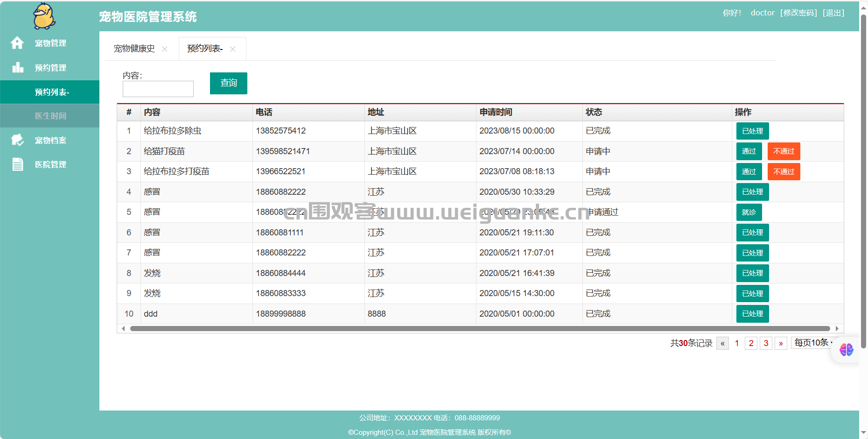868x439 pixels.
Task: Click cell 给拉布拉多打疫苗
Action: point(176,171)
